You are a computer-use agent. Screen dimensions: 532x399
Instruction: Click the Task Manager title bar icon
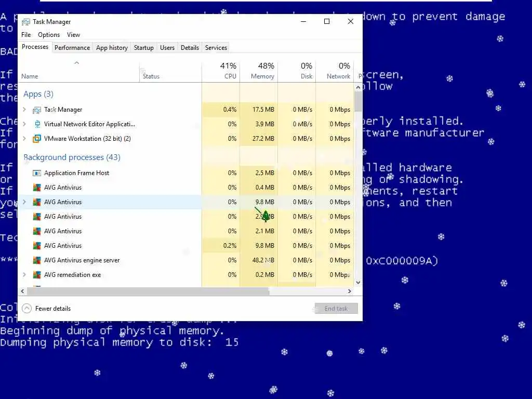[26, 22]
